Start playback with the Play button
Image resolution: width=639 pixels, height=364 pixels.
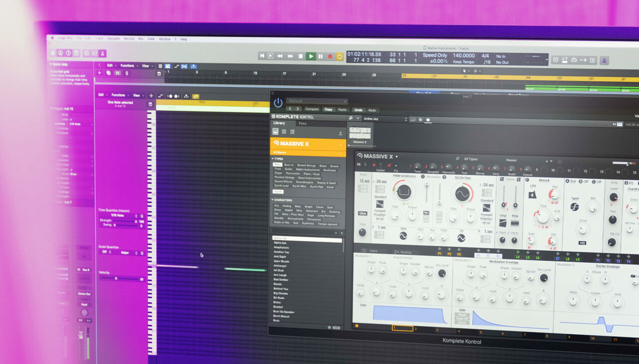[310, 56]
